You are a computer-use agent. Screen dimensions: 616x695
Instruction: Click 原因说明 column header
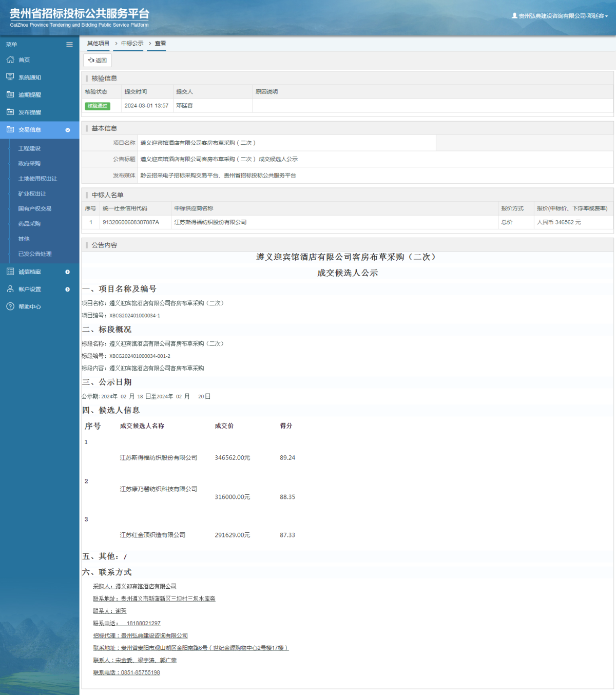266,92
